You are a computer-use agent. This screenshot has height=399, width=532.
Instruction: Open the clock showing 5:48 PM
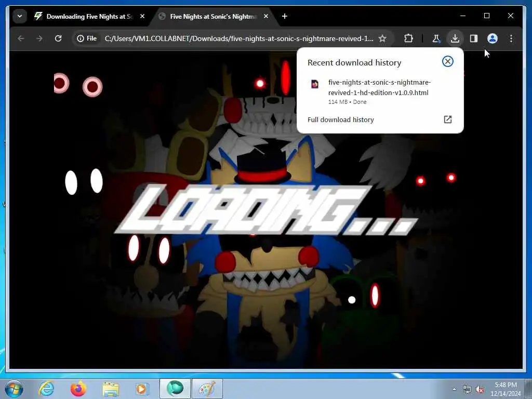[x=506, y=389]
